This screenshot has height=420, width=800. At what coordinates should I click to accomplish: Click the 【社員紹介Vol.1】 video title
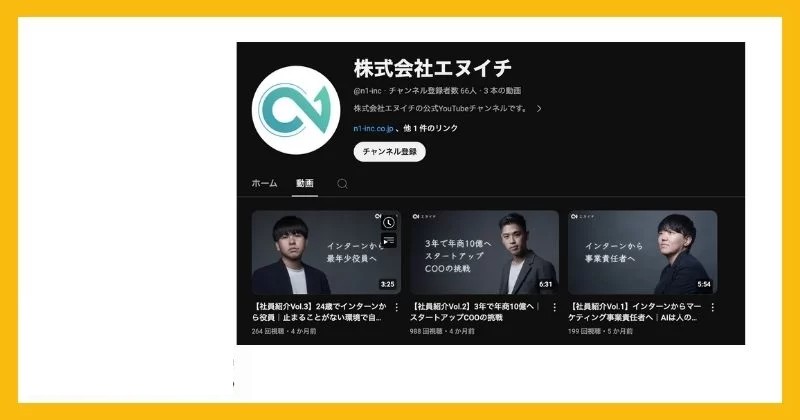coord(635,312)
